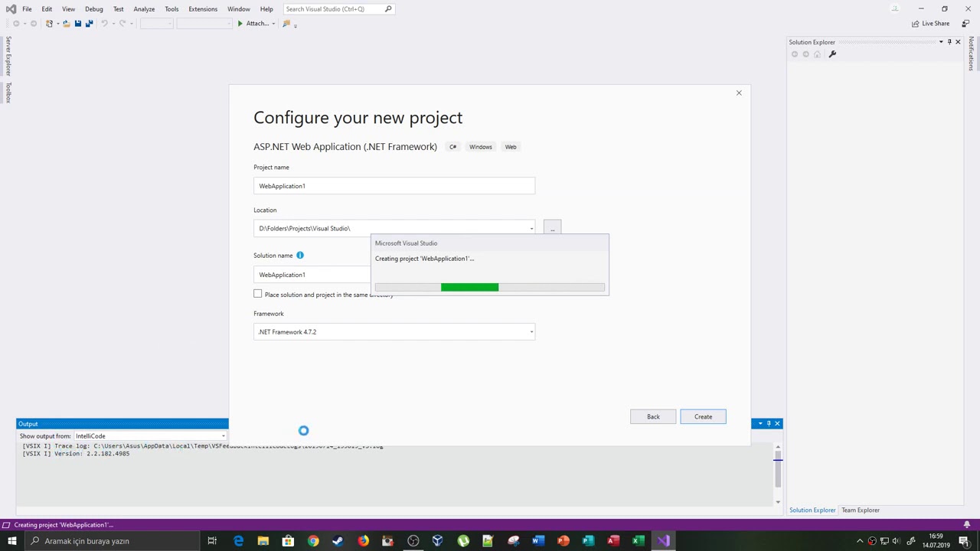
Task: Click the Live Share icon
Action: pyautogui.click(x=916, y=24)
